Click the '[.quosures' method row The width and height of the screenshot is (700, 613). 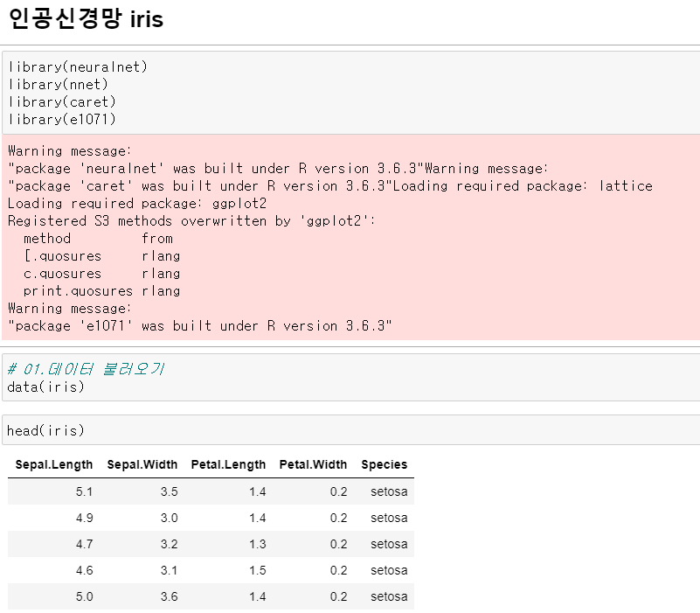pos(101,256)
